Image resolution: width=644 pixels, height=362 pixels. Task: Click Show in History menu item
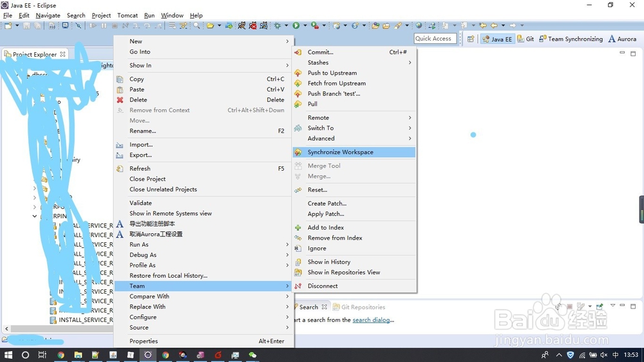pos(354,262)
